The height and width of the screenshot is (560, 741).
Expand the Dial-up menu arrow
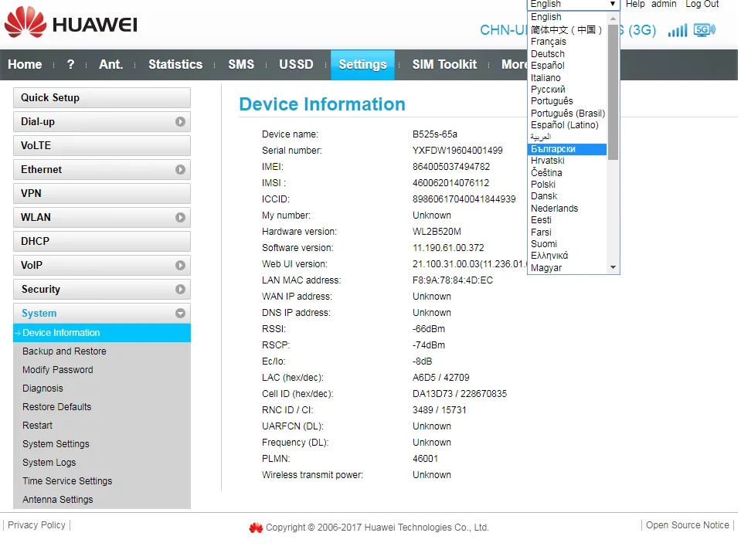(180, 121)
